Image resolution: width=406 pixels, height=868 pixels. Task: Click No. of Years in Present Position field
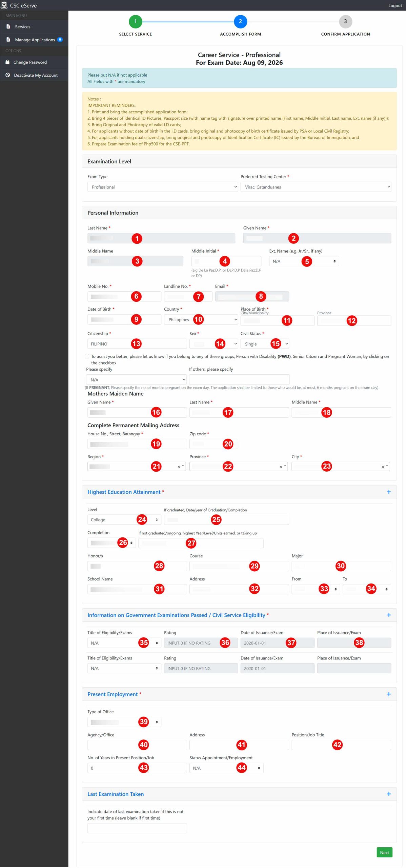tap(137, 768)
